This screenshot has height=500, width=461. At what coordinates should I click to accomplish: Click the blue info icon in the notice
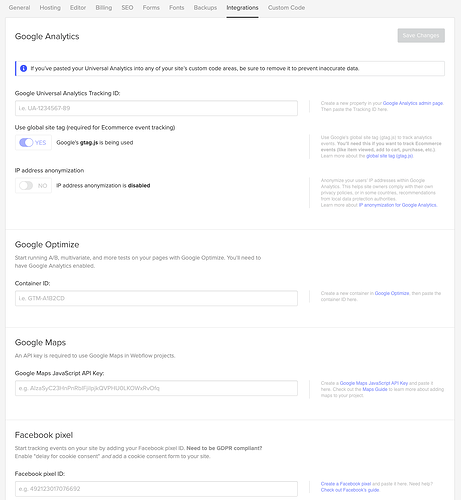coord(23,68)
